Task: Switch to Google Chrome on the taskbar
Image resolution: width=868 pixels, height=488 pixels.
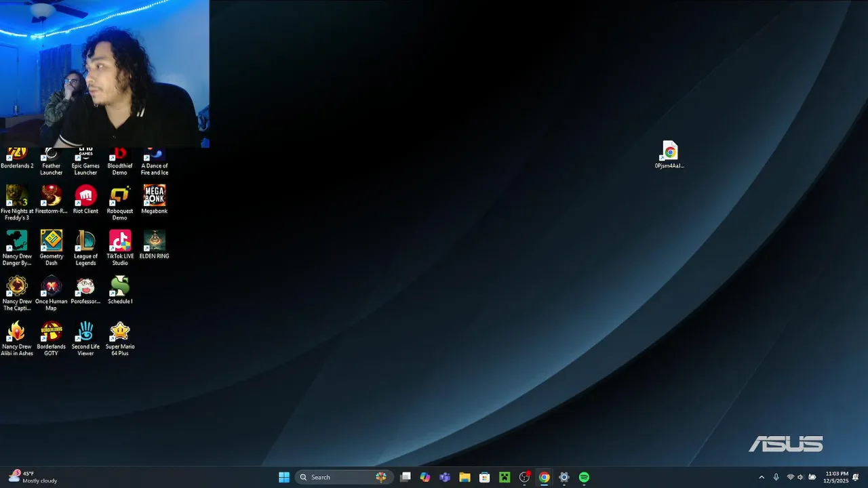Action: click(544, 477)
